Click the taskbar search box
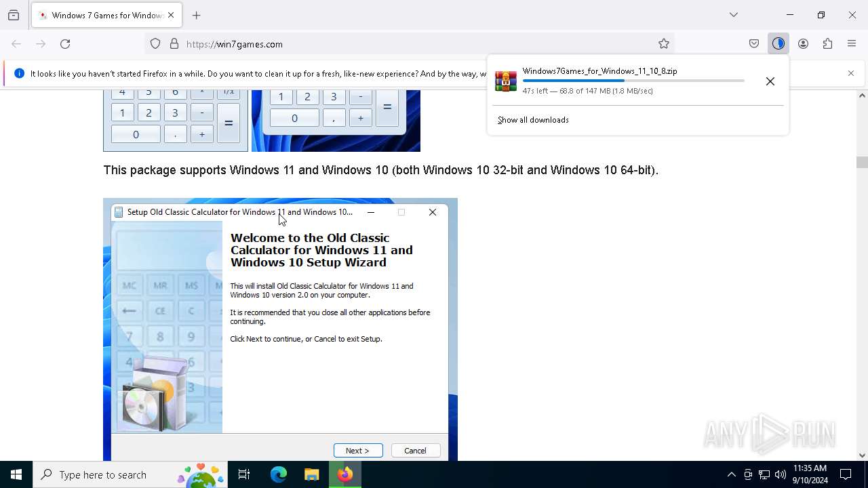Image resolution: width=868 pixels, height=488 pixels. 130,474
